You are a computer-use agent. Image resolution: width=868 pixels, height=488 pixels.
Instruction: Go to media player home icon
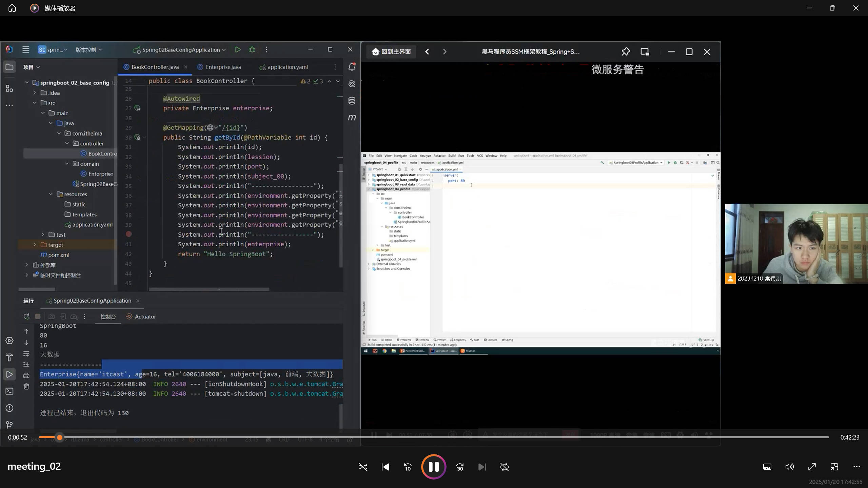[12, 8]
